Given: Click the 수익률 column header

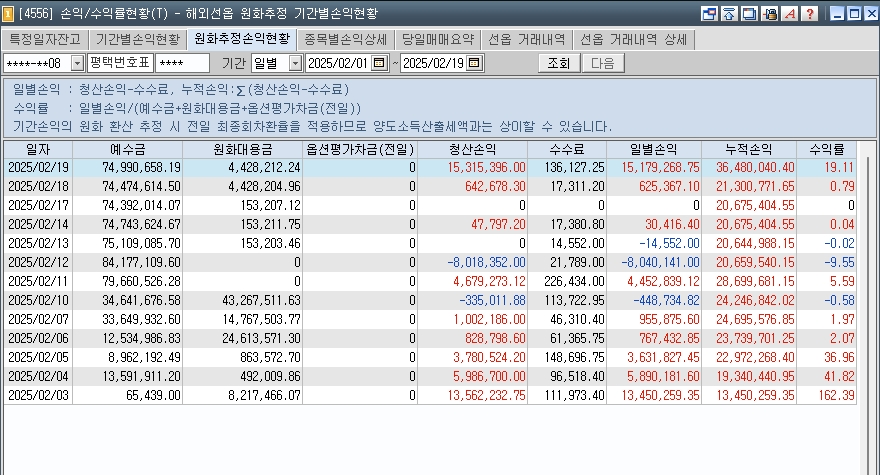Looking at the screenshot, I should click(827, 149).
